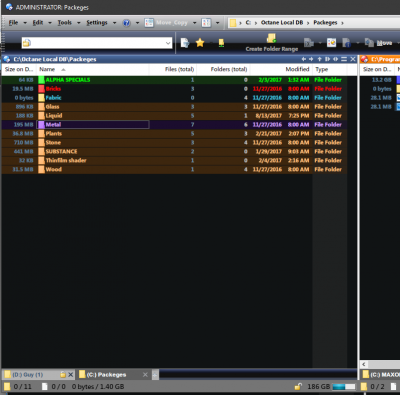This screenshot has width=400, height=395.
Task: Open the File menu
Action: 13,23
